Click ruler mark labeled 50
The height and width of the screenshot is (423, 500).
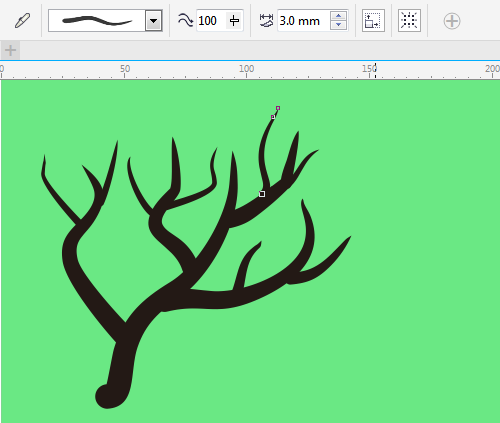(125, 69)
